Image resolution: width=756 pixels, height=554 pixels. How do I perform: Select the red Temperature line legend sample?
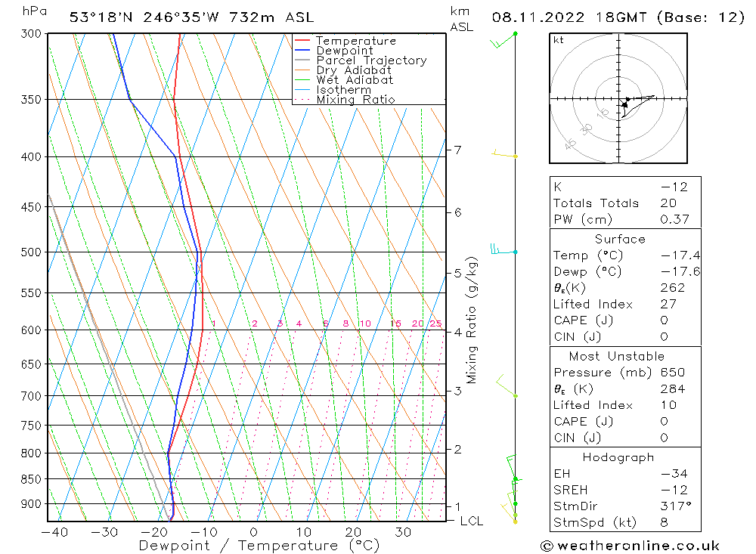tap(302, 41)
